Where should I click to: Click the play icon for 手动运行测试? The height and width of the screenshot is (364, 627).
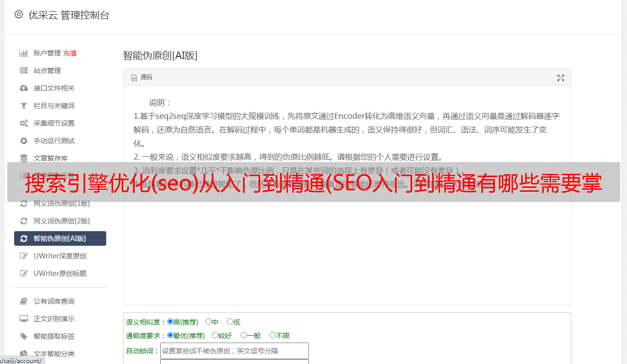point(23,141)
